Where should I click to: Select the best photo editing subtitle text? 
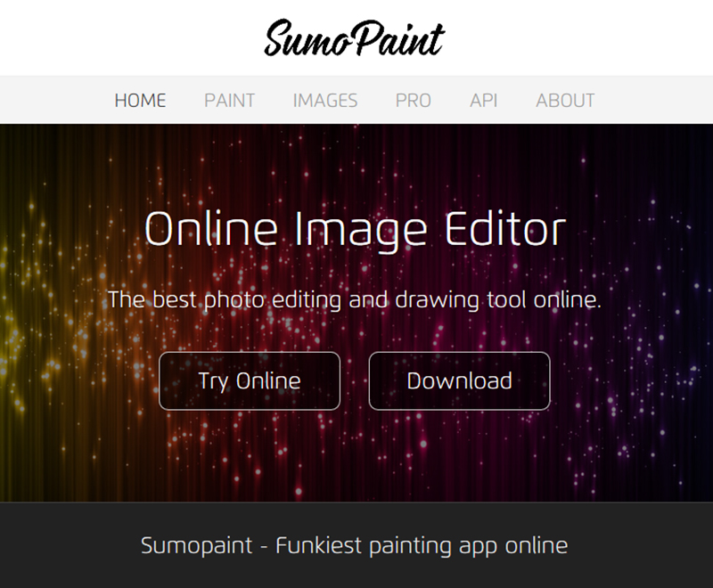[x=354, y=300]
